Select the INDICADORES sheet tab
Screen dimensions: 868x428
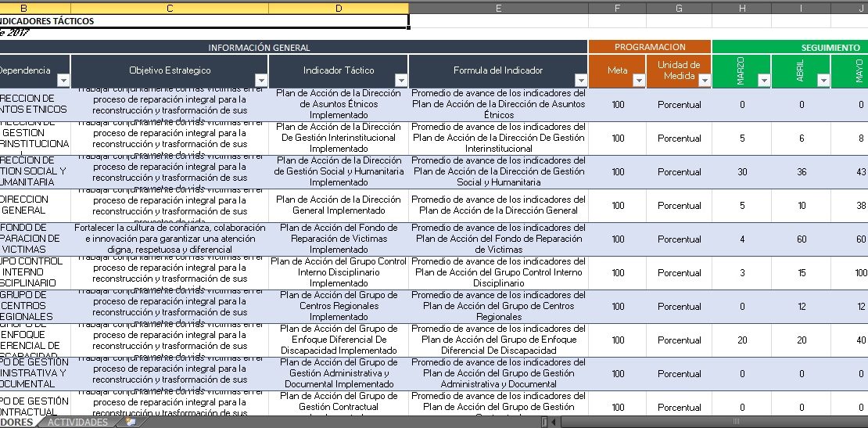coord(16,423)
